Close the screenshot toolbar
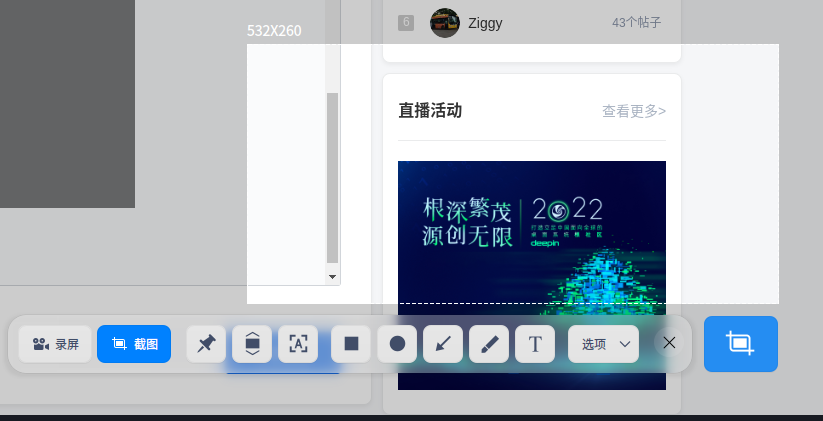Image resolution: width=823 pixels, height=421 pixels. click(x=669, y=343)
